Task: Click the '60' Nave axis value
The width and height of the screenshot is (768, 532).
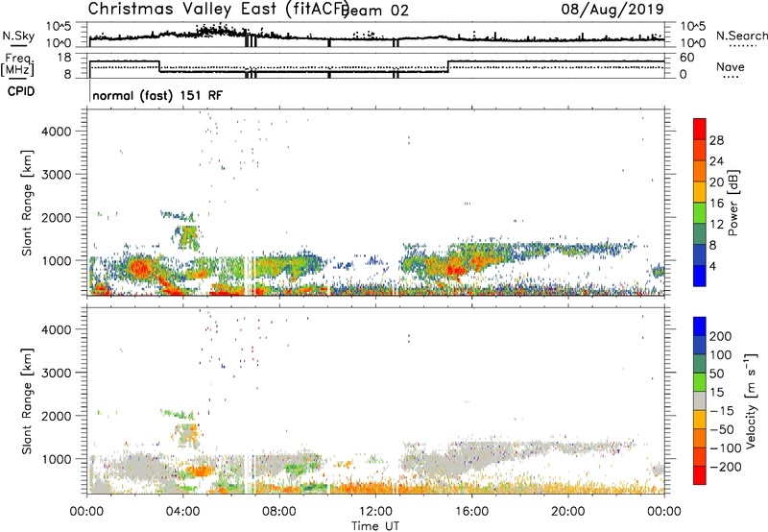Action: click(x=686, y=58)
